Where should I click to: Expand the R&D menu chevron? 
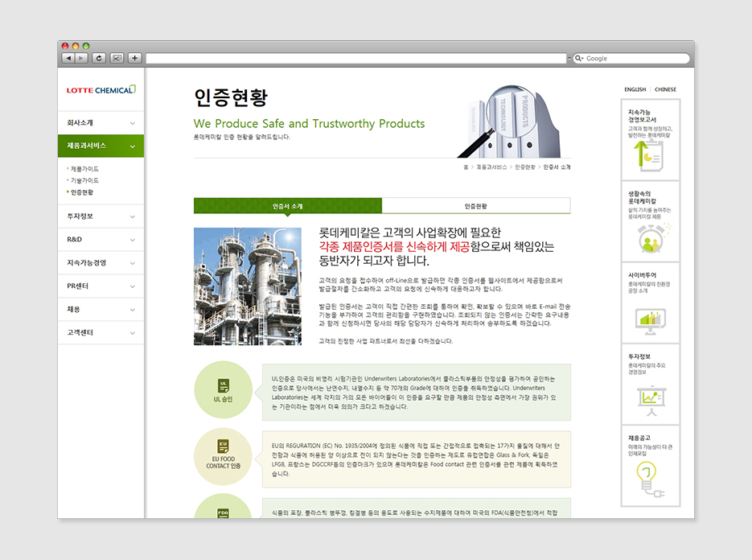click(133, 240)
